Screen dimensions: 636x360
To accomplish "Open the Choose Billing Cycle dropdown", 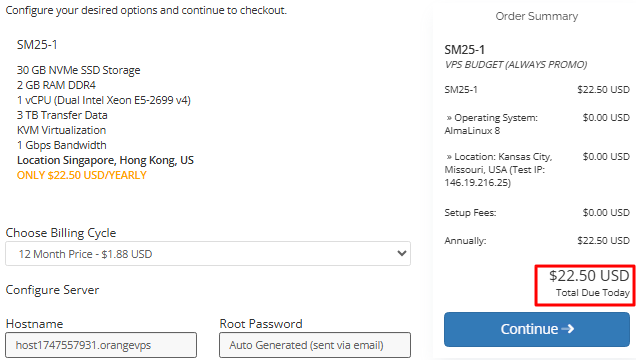I will coord(208,254).
